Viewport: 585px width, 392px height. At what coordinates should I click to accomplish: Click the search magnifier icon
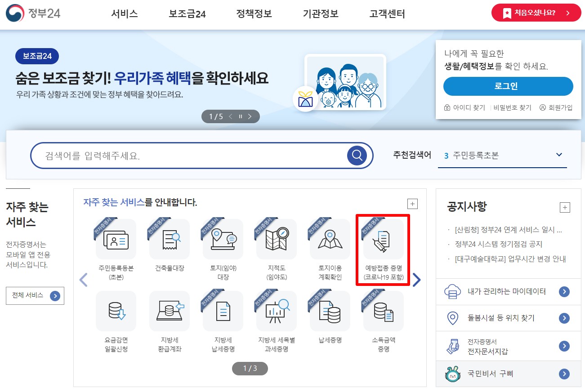click(357, 155)
